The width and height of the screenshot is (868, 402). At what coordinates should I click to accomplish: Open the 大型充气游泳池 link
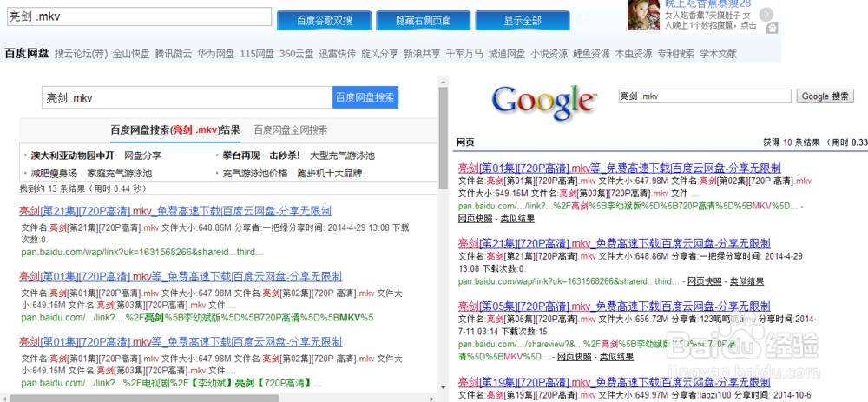point(342,155)
